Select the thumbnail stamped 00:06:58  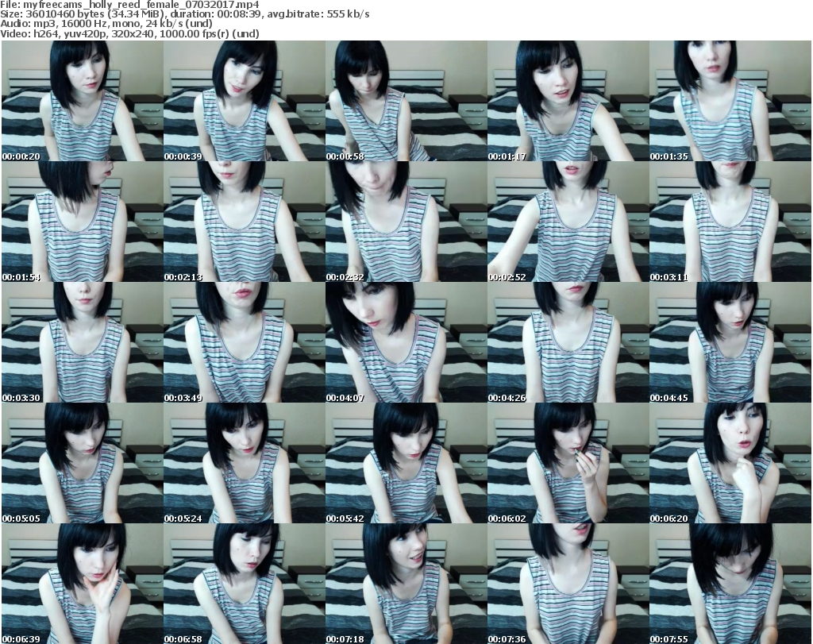245,584
